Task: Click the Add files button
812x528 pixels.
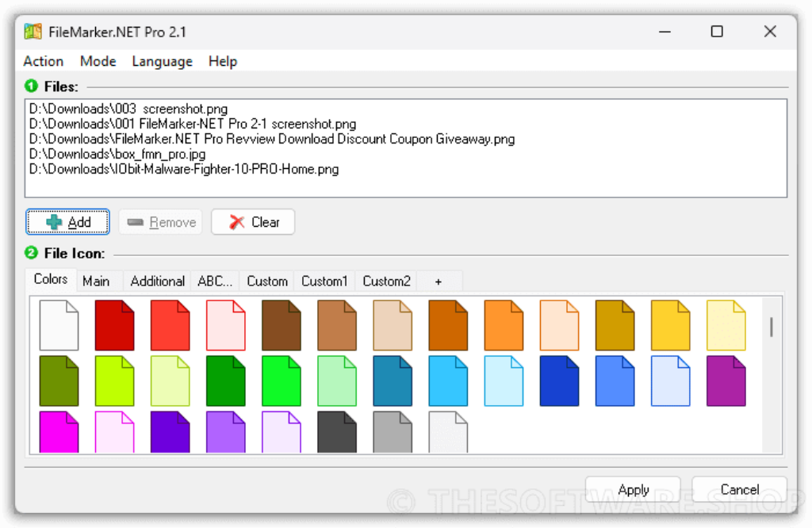Action: tap(68, 222)
